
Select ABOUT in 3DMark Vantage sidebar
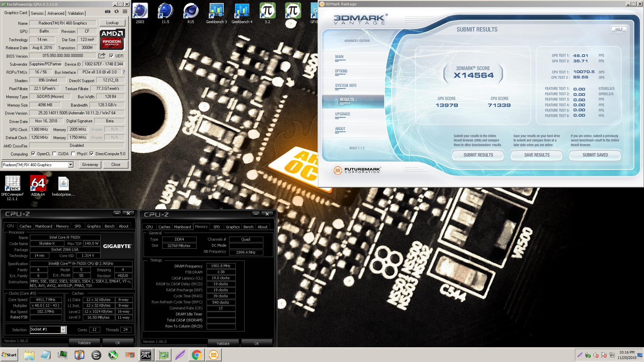[x=340, y=129]
